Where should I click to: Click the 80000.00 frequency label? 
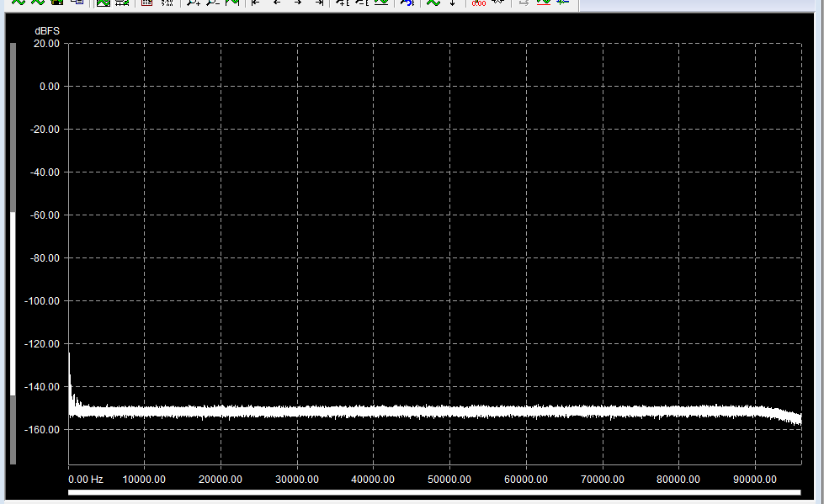[678, 480]
